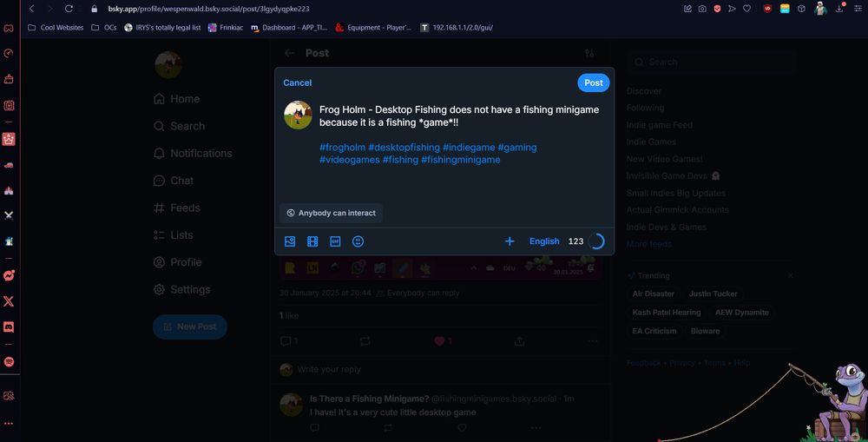The width and height of the screenshot is (868, 442).
Task: Click the composer profile avatar
Action: (298, 115)
